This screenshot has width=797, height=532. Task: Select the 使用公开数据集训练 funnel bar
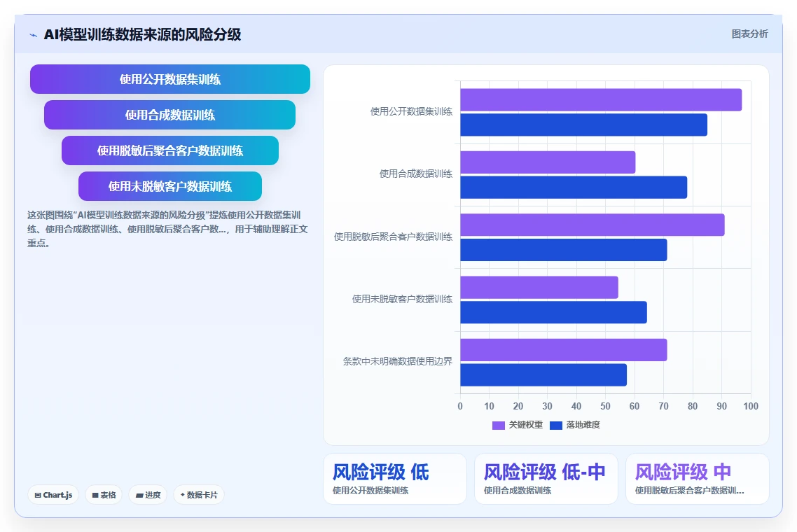169,79
